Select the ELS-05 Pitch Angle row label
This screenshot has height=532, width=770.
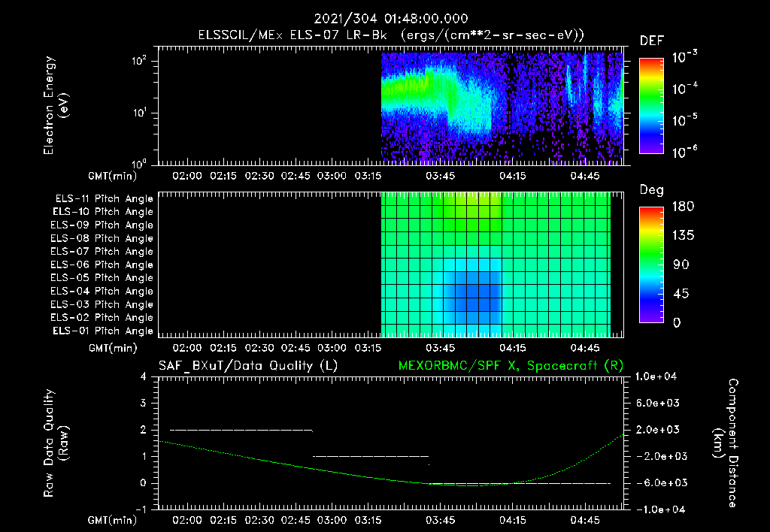pyautogui.click(x=102, y=278)
